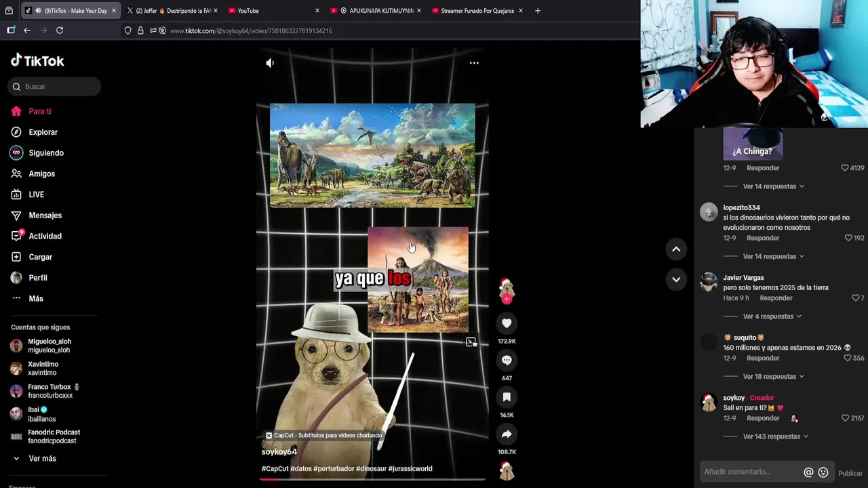Open lopezito334's profile avatar

[709, 212]
